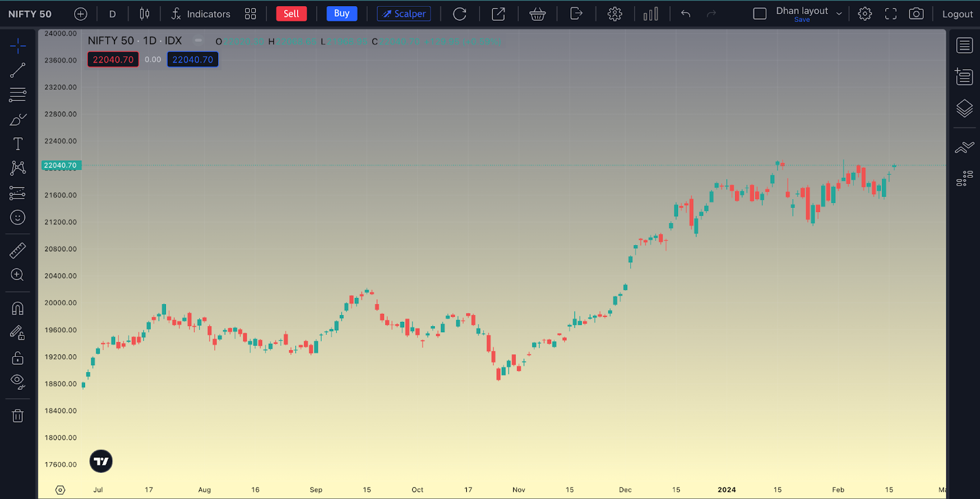980x499 pixels.
Task: Open the indicator templates grid icon
Action: (251, 14)
